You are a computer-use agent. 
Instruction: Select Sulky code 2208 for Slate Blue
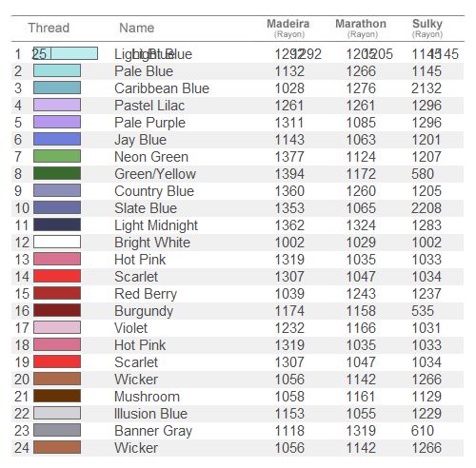426,208
